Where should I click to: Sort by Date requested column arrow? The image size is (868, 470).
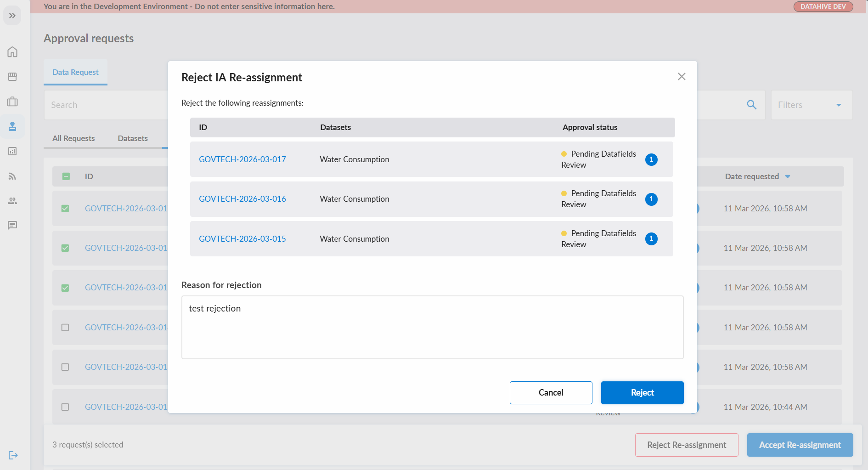(x=788, y=176)
